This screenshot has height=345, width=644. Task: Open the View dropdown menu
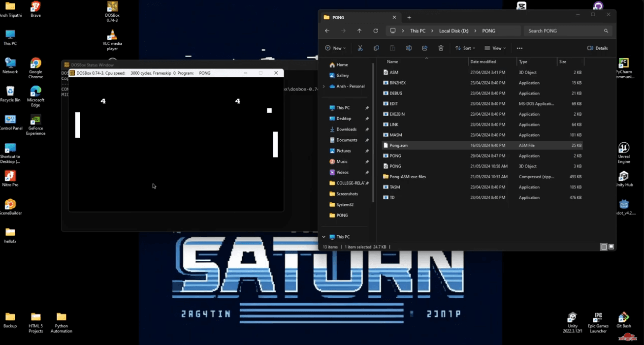coord(495,48)
